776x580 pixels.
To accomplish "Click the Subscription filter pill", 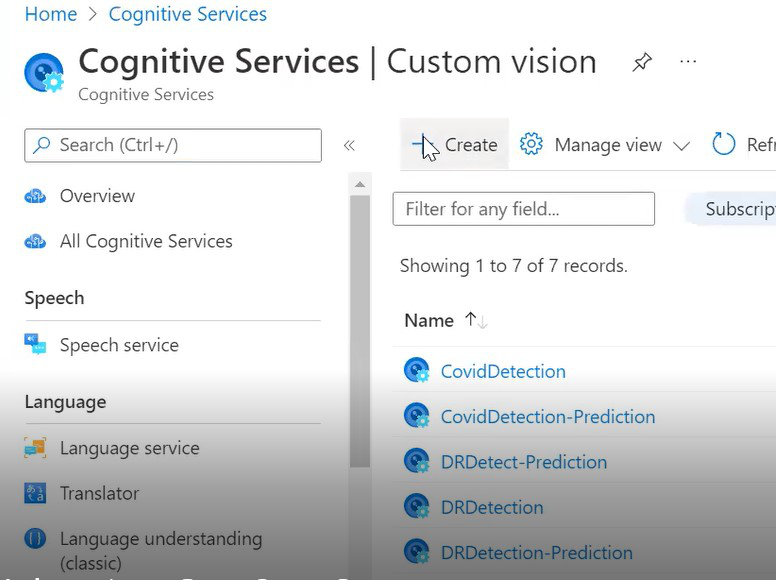I will (x=735, y=209).
